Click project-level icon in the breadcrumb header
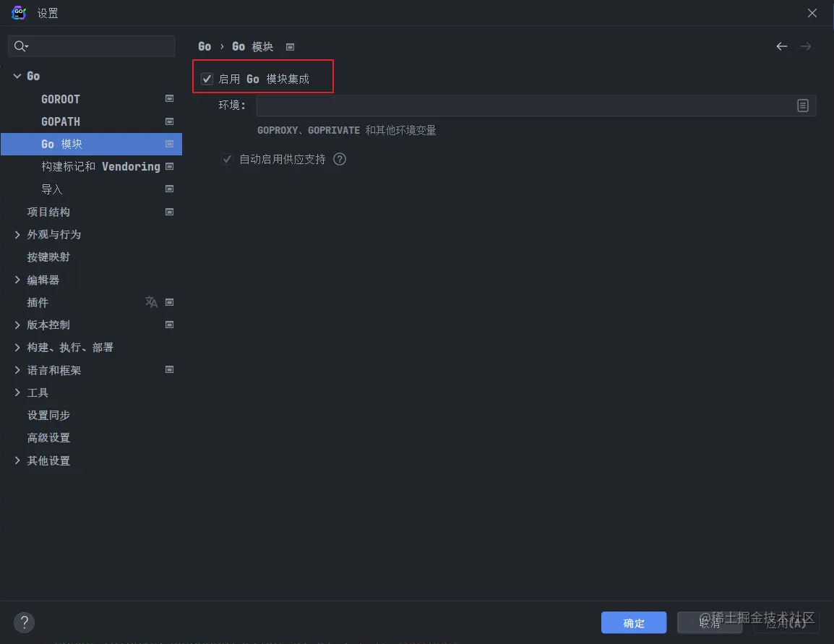 (x=291, y=47)
